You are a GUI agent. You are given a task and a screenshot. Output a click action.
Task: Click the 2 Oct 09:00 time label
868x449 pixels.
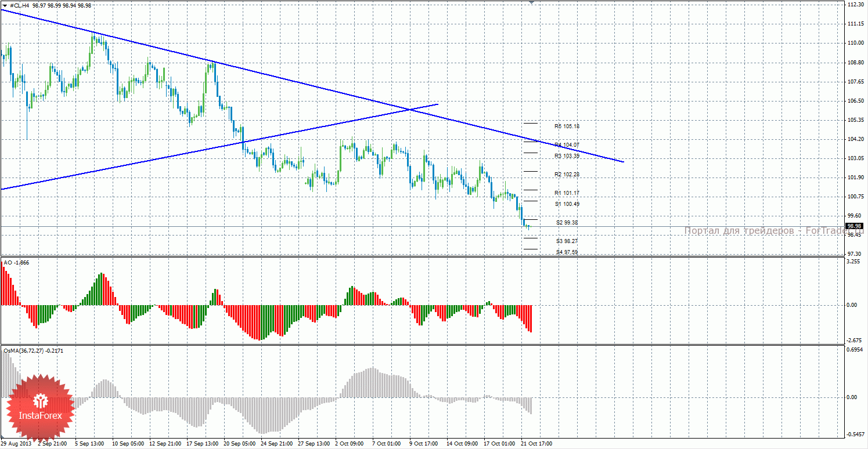point(351,444)
